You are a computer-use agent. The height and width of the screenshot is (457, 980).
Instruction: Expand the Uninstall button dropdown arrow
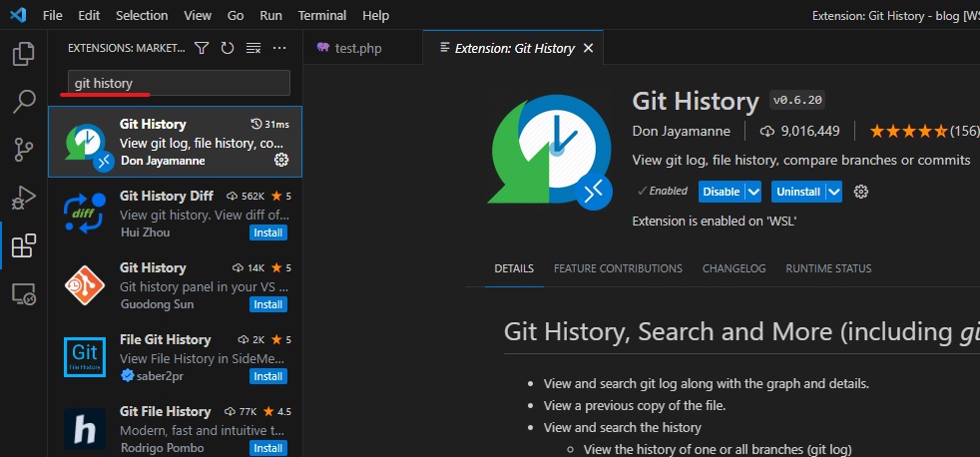tap(834, 192)
